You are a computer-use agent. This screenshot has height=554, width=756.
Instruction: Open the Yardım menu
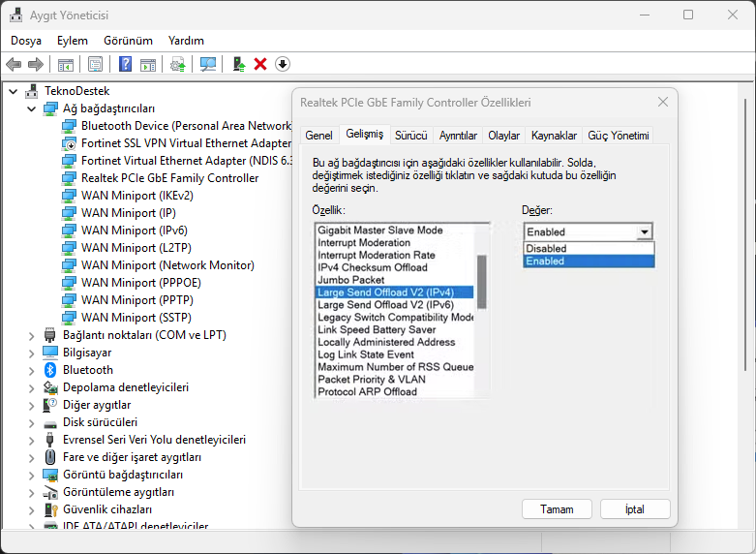pyautogui.click(x=186, y=41)
